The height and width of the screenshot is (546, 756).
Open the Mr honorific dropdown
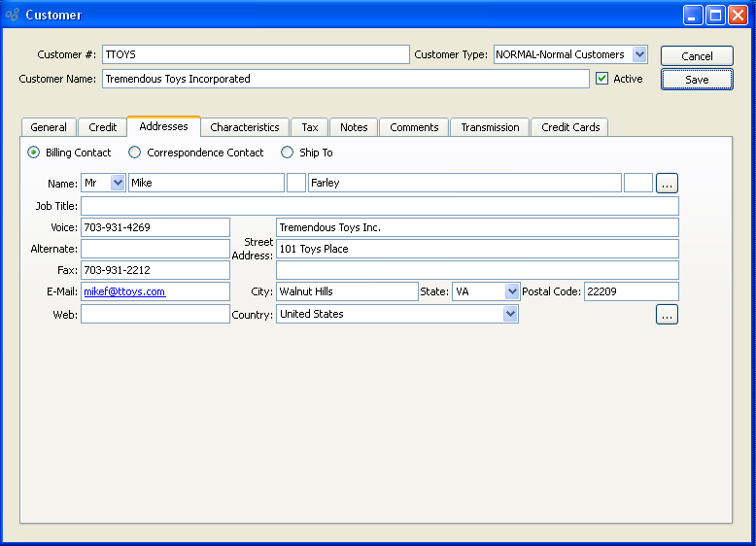[x=118, y=183]
